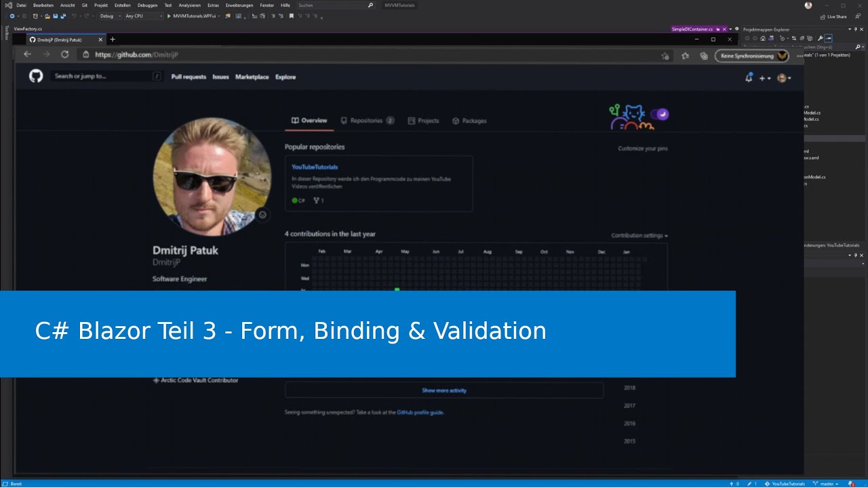Open the YouTubeTutorials repository link

coord(315,167)
